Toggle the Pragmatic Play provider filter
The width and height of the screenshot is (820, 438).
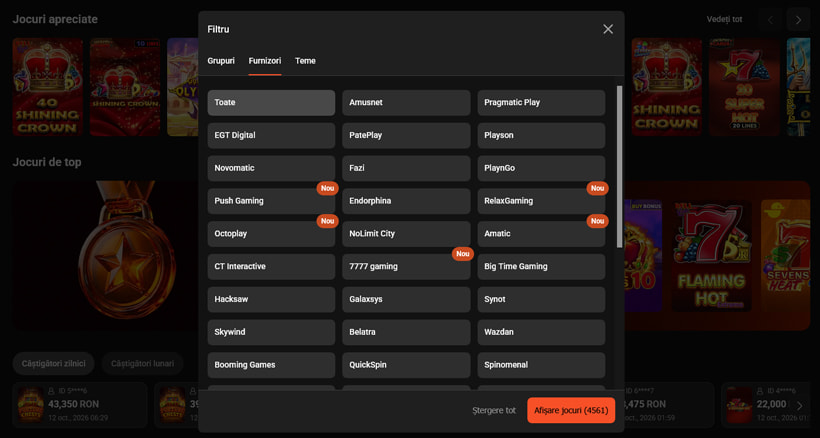pyautogui.click(x=541, y=102)
